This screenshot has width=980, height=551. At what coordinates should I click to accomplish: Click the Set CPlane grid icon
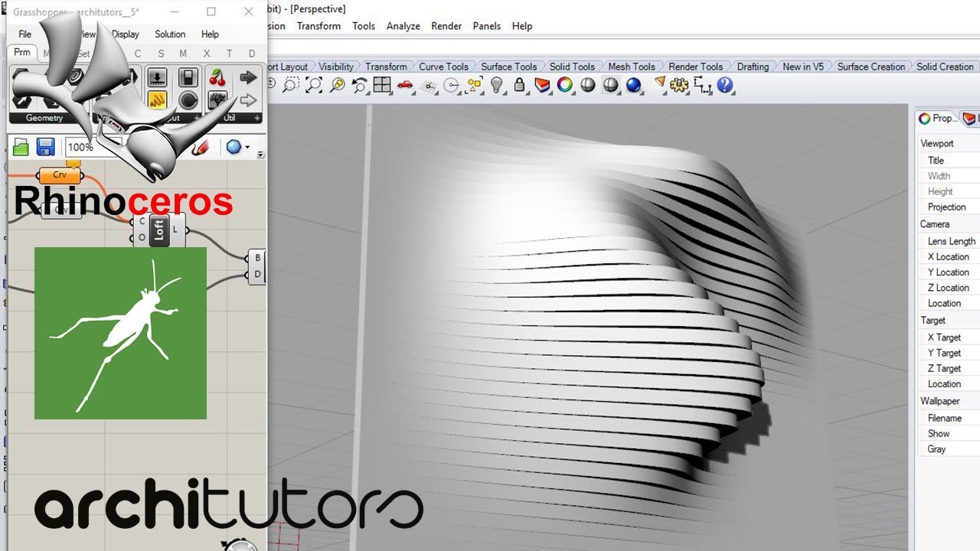pos(428,85)
